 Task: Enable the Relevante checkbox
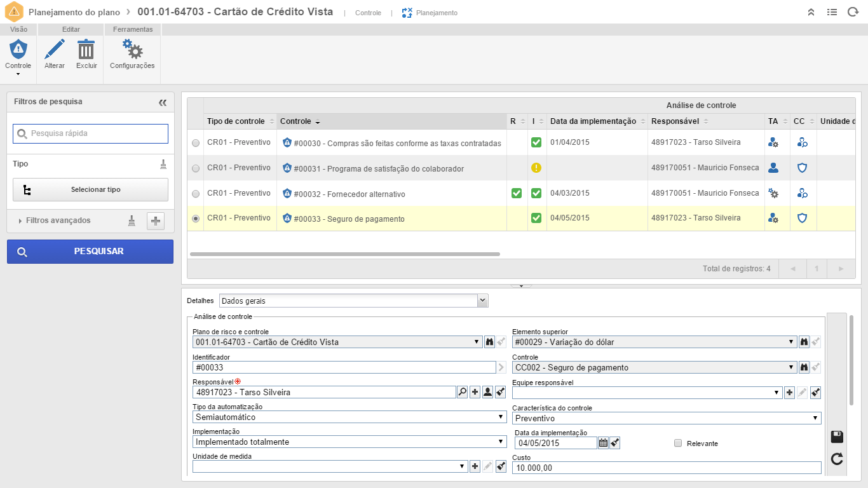[678, 443]
